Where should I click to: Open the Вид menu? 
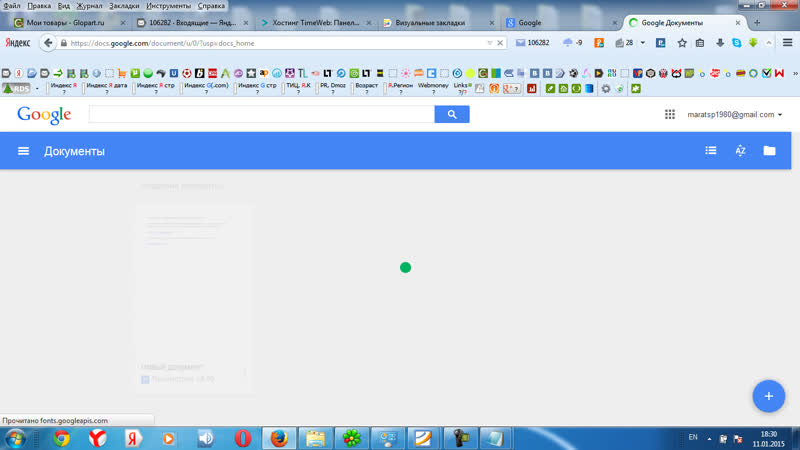pyautogui.click(x=64, y=6)
